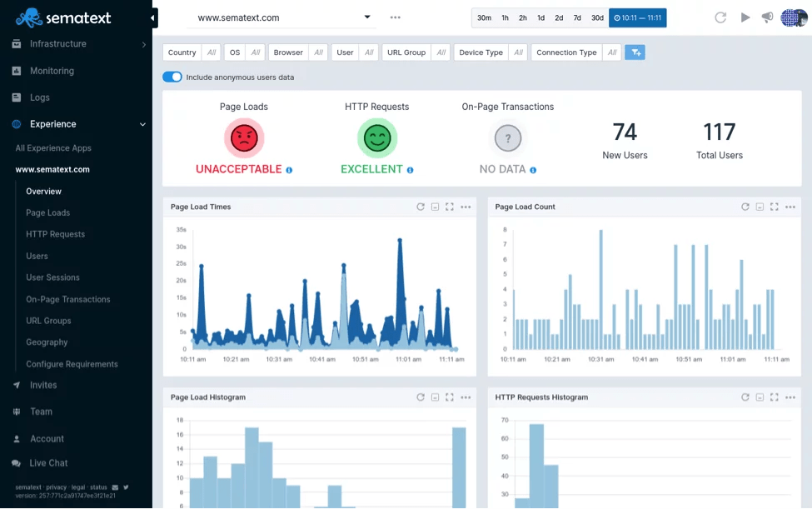This screenshot has width=812, height=509.
Task: Click the Country filter button
Action: (x=182, y=52)
